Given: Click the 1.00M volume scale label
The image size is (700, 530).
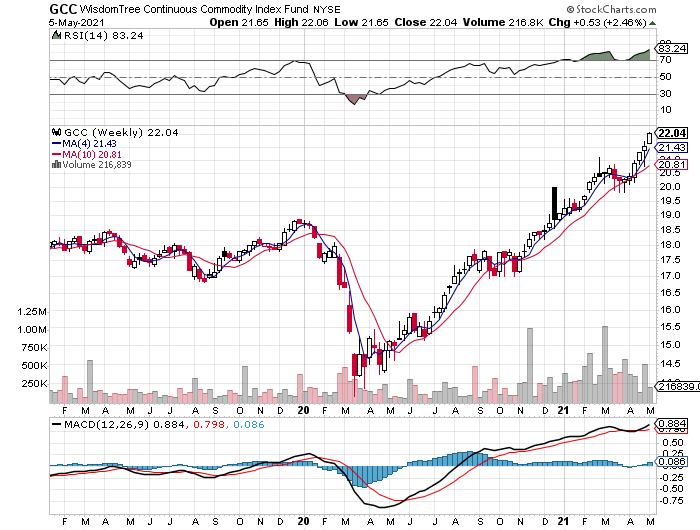Looking at the screenshot, I should 32,330.
